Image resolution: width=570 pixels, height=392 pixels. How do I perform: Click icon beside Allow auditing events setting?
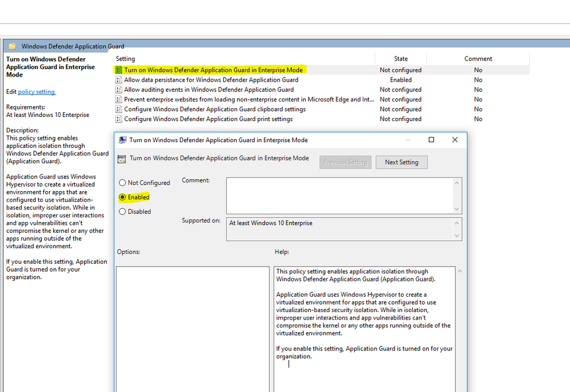tap(118, 90)
